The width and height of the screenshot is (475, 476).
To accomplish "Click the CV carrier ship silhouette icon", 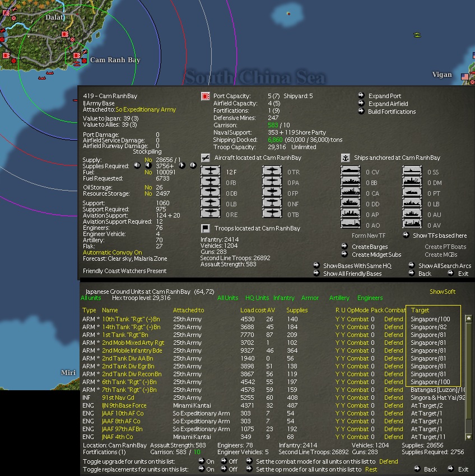I will pos(351,172).
